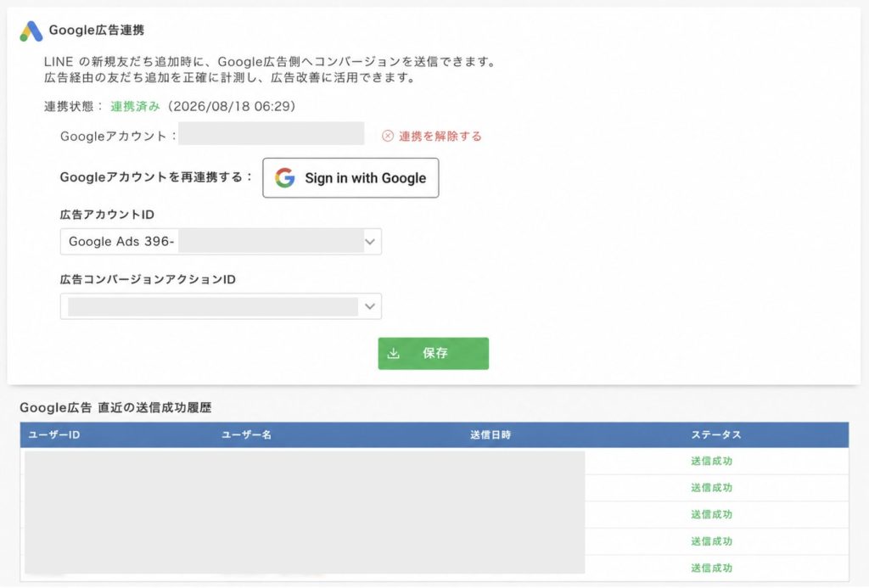Open the 広告コンバージョンアクションID dropdown
Image resolution: width=869 pixels, height=588 pixels.
pos(221,306)
